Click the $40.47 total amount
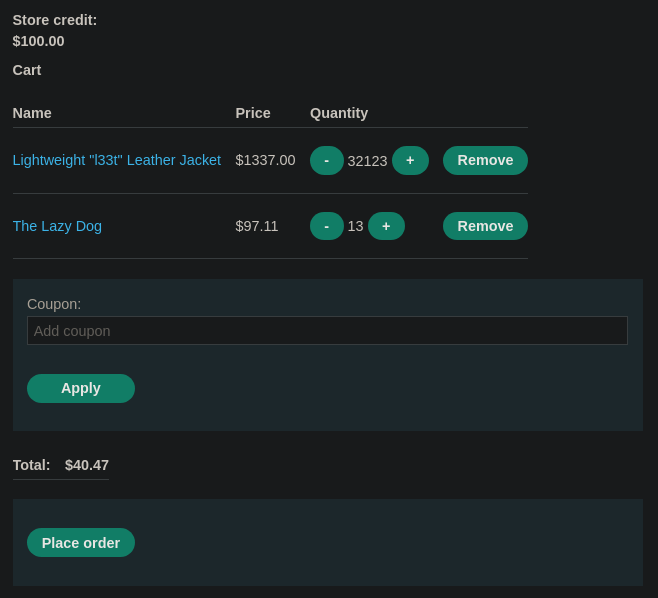The width and height of the screenshot is (658, 598). click(x=87, y=465)
